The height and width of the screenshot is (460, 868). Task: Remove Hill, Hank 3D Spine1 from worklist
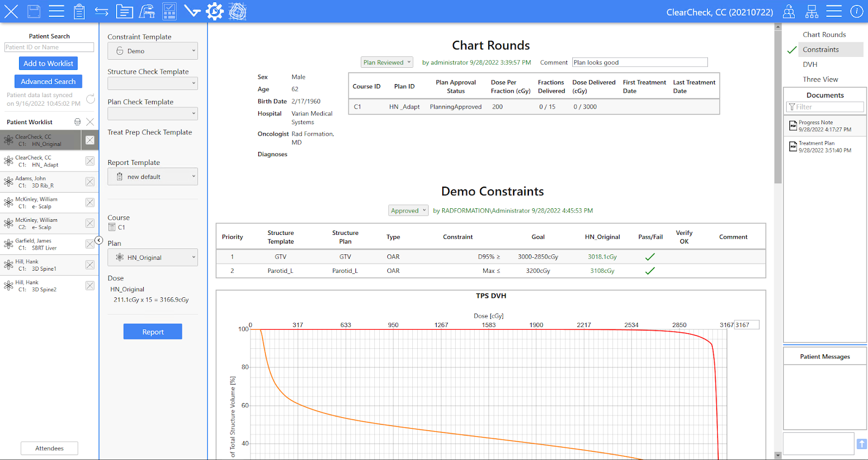pyautogui.click(x=90, y=265)
